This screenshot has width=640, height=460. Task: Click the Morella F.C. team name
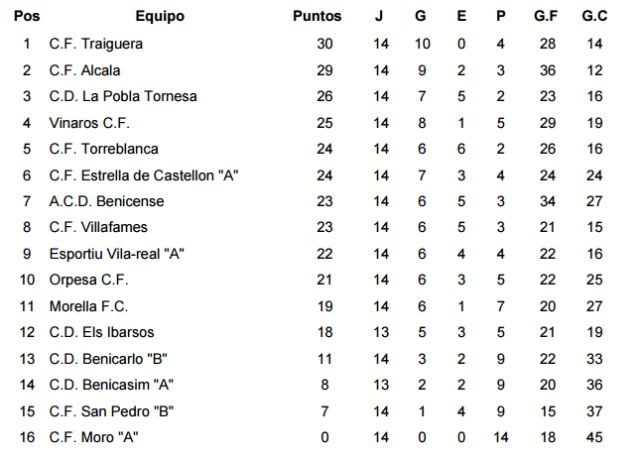pos(89,306)
